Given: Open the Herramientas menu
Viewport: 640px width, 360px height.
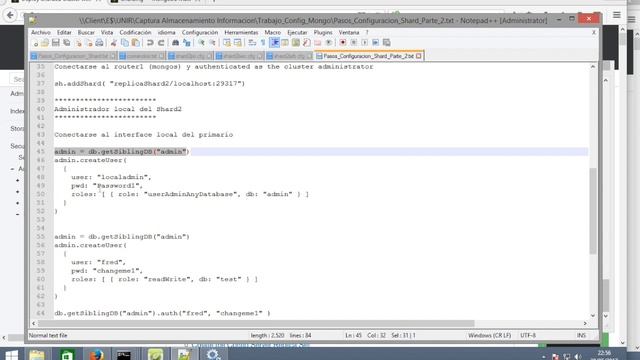Looking at the screenshot, I should (241, 32).
